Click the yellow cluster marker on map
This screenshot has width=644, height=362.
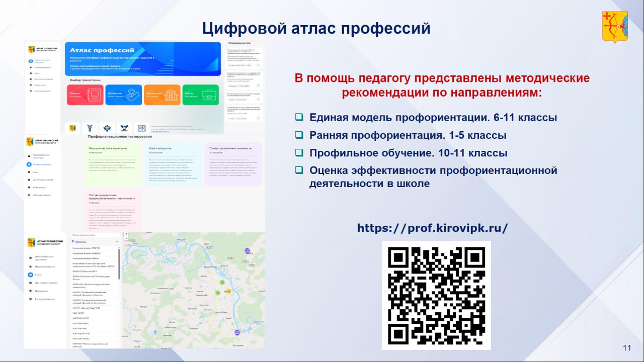pos(228,291)
